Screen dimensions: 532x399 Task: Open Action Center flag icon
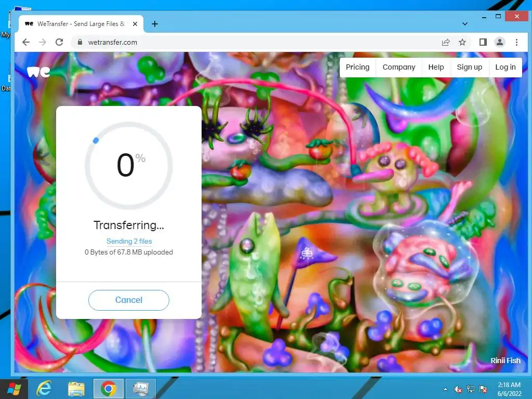tap(483, 389)
